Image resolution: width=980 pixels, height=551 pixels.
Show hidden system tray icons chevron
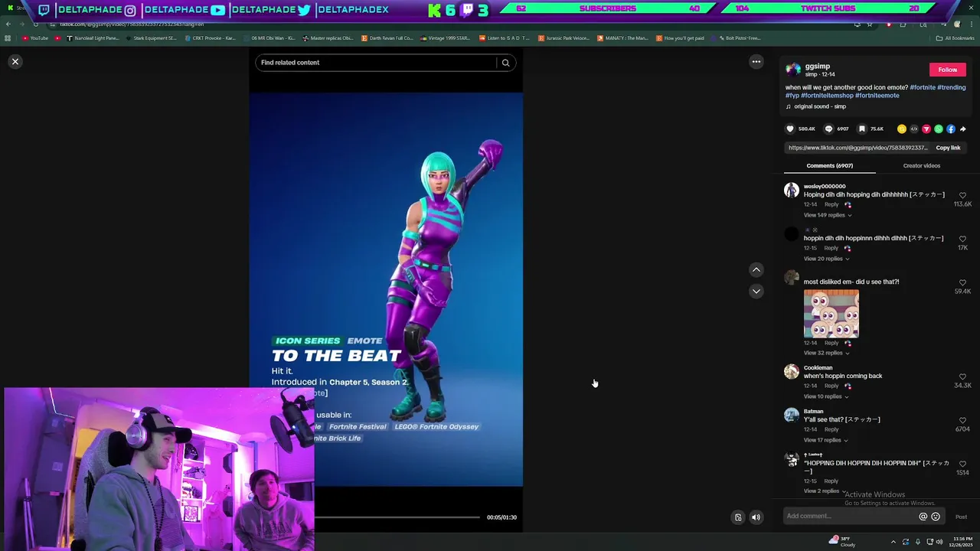(893, 542)
